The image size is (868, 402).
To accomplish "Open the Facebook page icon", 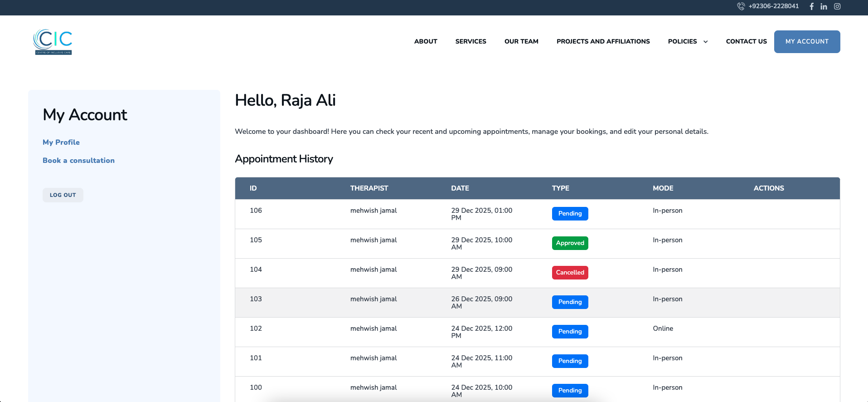I will 811,6.
